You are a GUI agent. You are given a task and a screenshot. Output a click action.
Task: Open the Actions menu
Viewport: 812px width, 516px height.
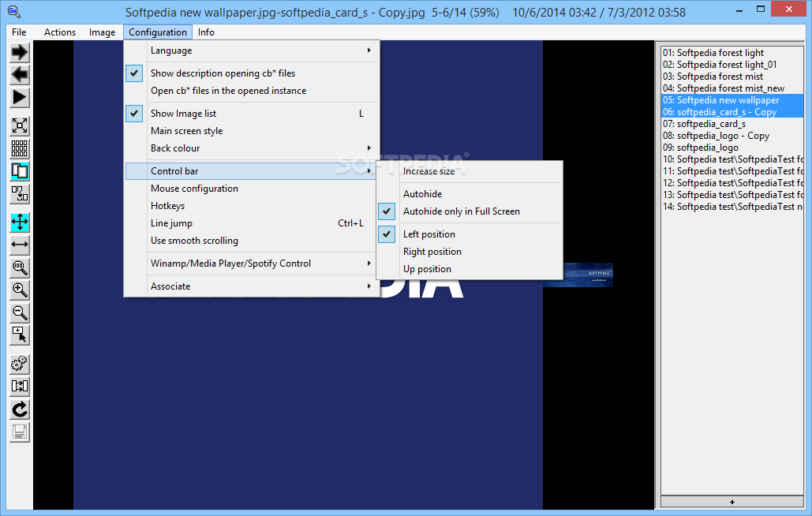pos(60,32)
